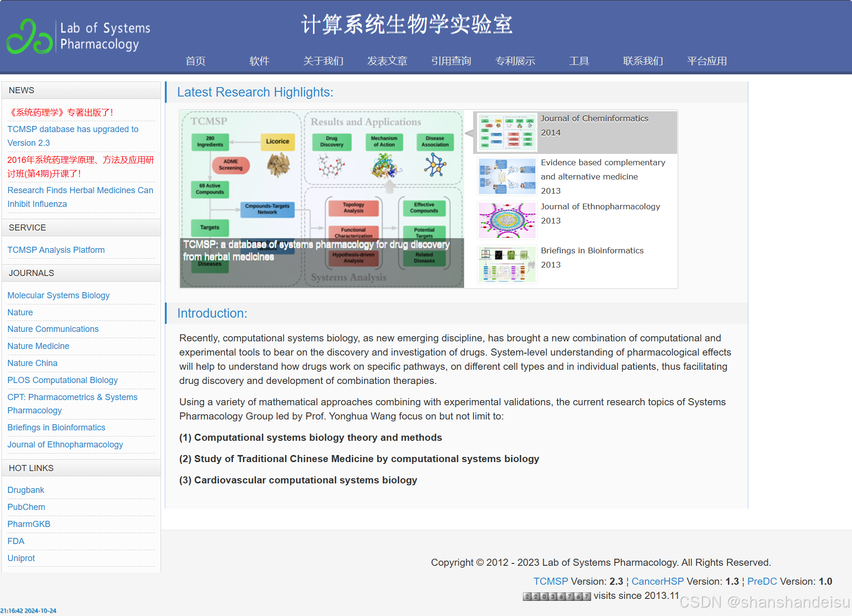This screenshot has height=616, width=852.
Task: Open the 工具 menu item
Action: pyautogui.click(x=579, y=61)
